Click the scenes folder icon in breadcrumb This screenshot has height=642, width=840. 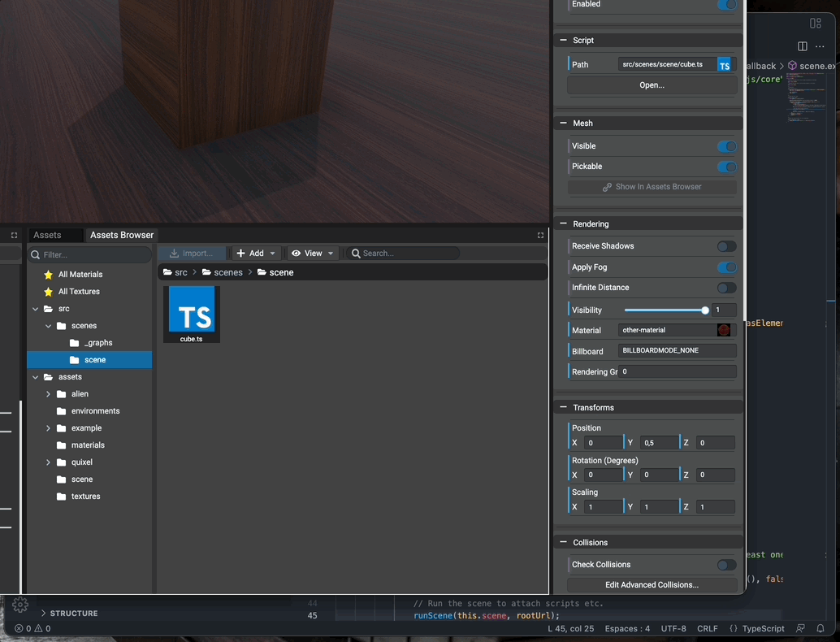(x=206, y=272)
